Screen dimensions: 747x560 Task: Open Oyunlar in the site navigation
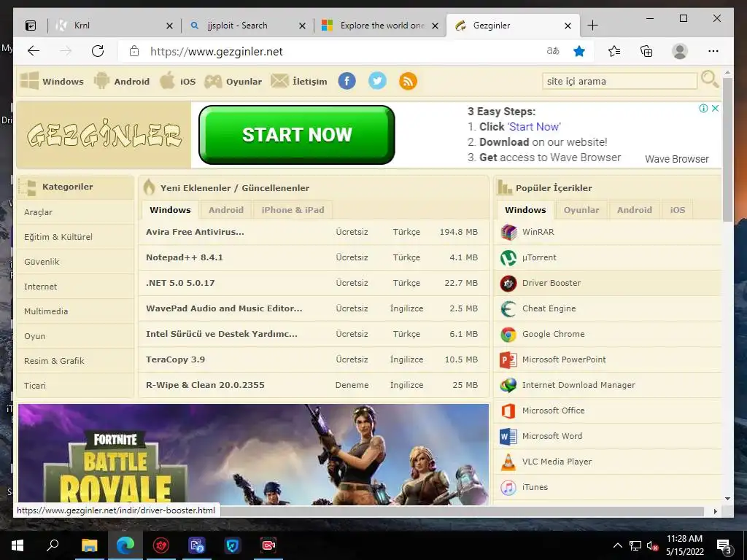click(x=233, y=81)
